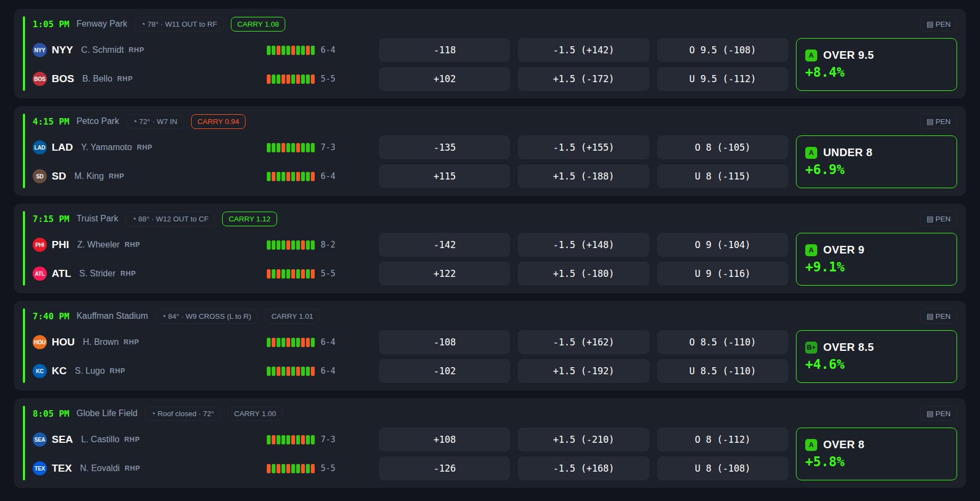The width and height of the screenshot is (980, 501).
Task: Select TEX moneyline -126
Action: [x=444, y=468]
